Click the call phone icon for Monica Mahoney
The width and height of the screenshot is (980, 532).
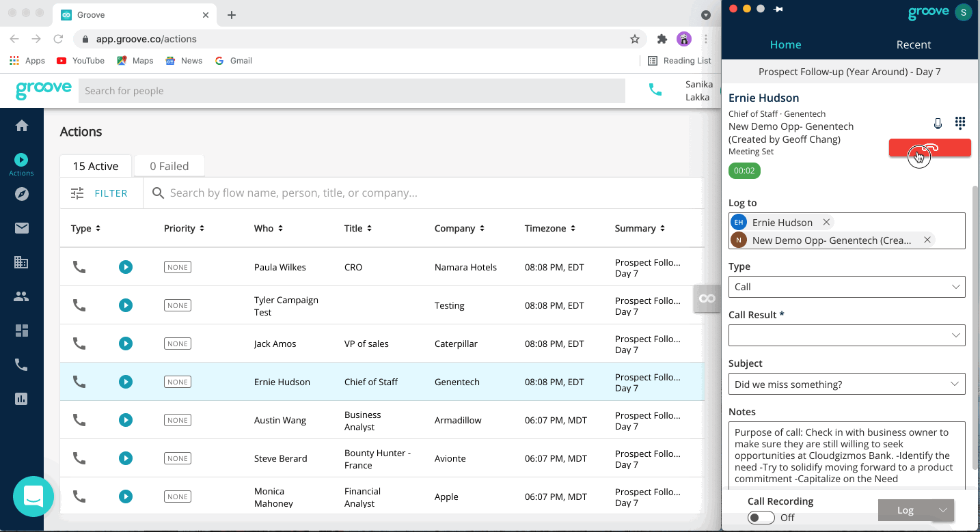(x=79, y=496)
